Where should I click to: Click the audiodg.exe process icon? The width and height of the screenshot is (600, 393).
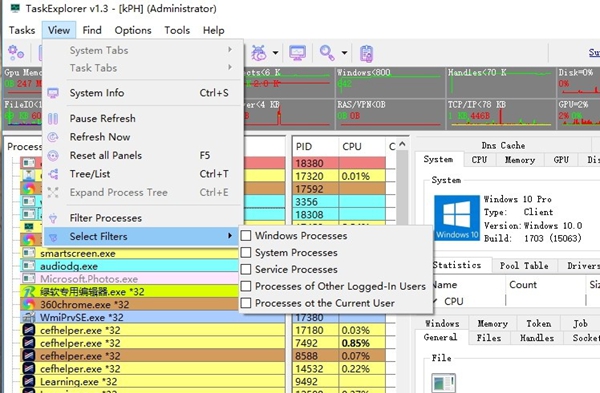29,266
